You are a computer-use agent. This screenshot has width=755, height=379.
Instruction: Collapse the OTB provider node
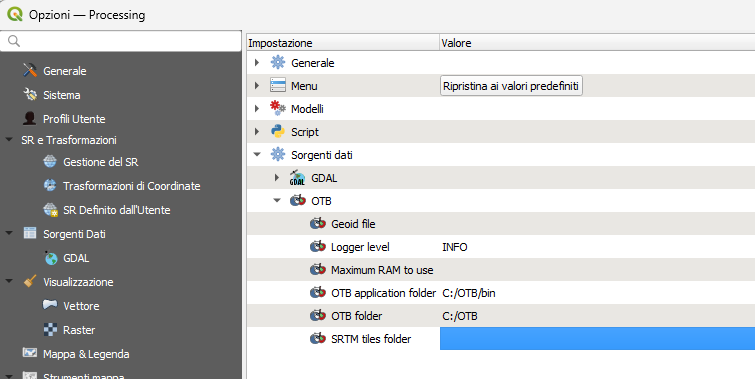click(x=277, y=201)
